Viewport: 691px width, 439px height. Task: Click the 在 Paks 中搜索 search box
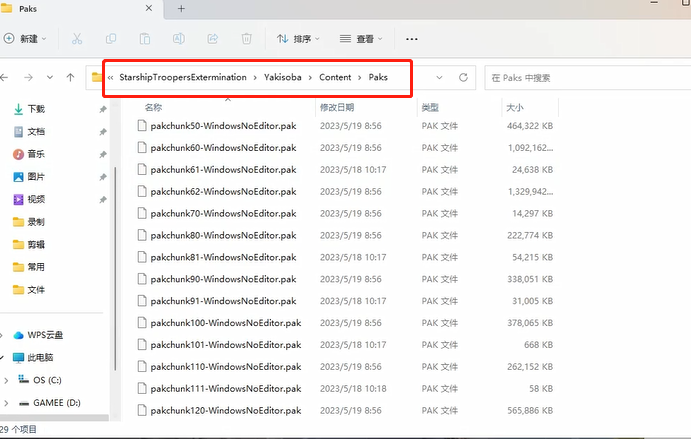[x=585, y=77]
